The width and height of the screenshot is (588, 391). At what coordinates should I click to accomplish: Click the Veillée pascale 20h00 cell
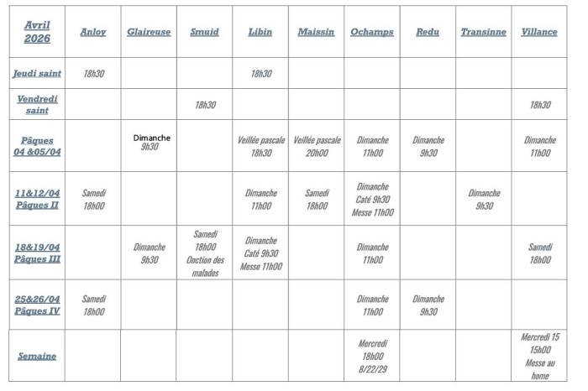(x=317, y=146)
